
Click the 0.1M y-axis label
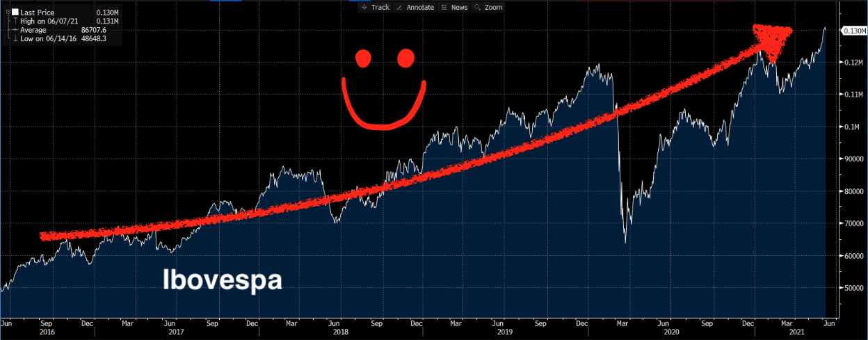click(x=852, y=127)
